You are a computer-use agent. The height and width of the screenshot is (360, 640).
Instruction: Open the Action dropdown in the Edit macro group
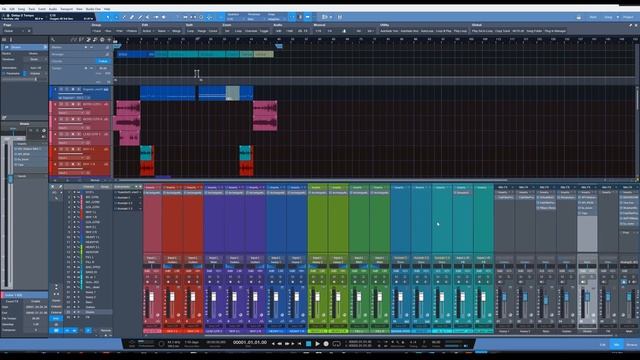(148, 31)
